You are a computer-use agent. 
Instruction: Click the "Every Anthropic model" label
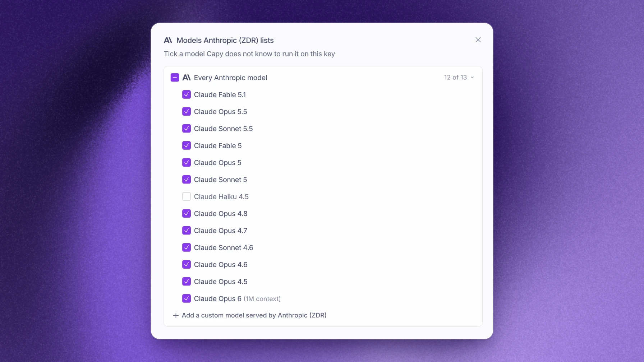[230, 78]
